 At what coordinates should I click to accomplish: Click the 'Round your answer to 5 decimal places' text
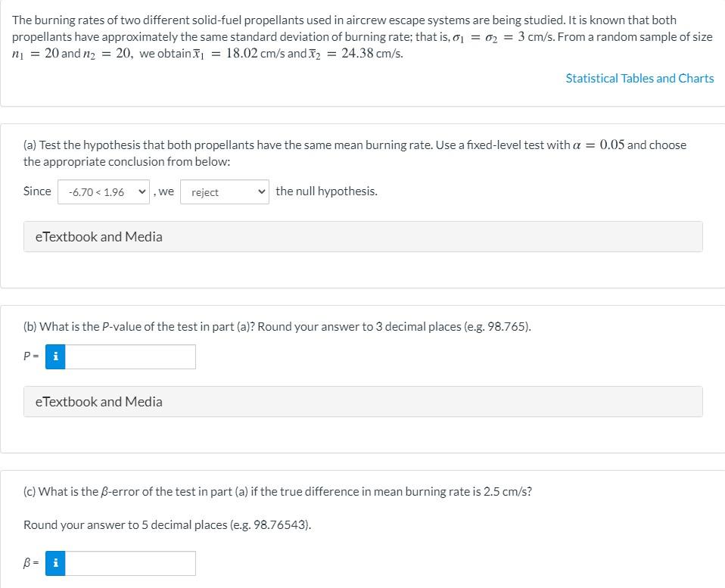click(x=167, y=524)
